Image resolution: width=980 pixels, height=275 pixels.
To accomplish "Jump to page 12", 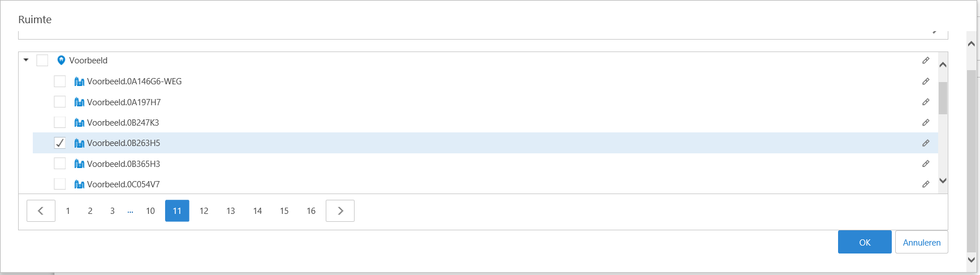I will tap(204, 210).
